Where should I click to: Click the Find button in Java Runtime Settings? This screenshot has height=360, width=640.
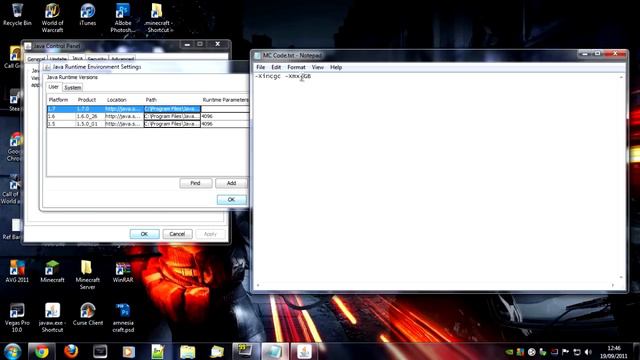196,183
